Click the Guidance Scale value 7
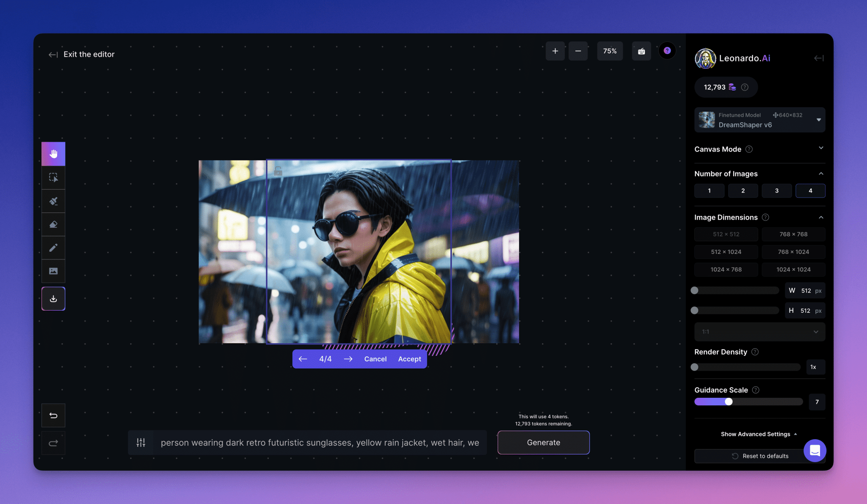 [x=817, y=402]
